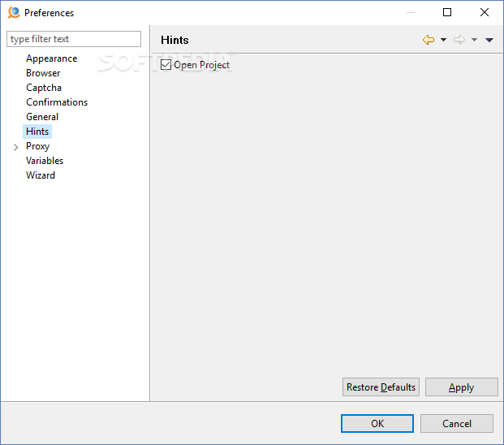The width and height of the screenshot is (504, 445).
Task: Open the Confirmations preferences page
Action: (x=57, y=102)
